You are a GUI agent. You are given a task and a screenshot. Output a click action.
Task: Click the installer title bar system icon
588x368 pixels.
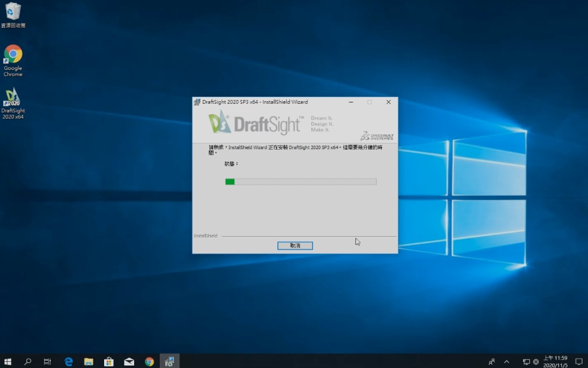[197, 102]
